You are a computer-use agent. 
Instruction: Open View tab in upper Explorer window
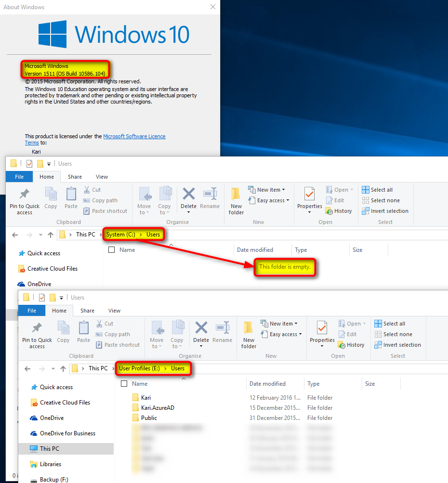[102, 177]
